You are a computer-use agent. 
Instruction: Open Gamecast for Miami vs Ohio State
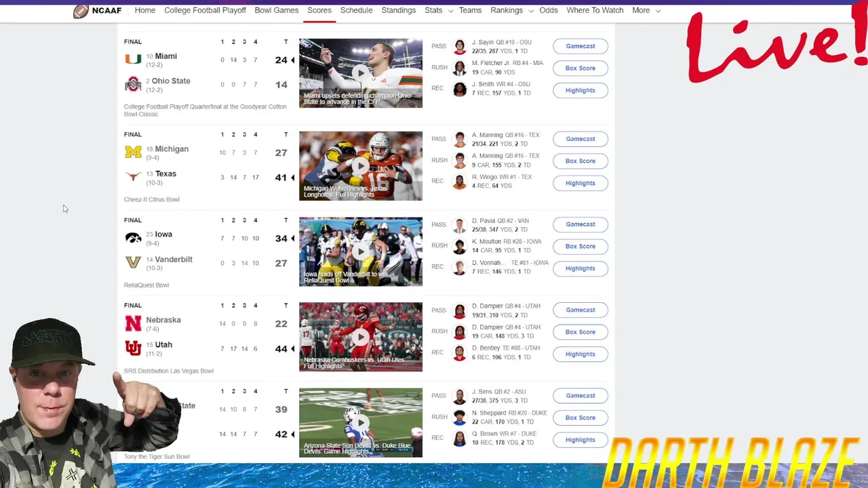click(580, 46)
